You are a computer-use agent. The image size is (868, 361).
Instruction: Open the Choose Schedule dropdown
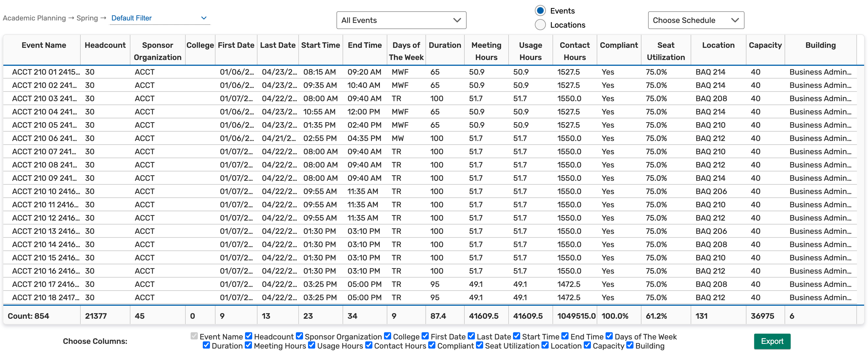[696, 20]
